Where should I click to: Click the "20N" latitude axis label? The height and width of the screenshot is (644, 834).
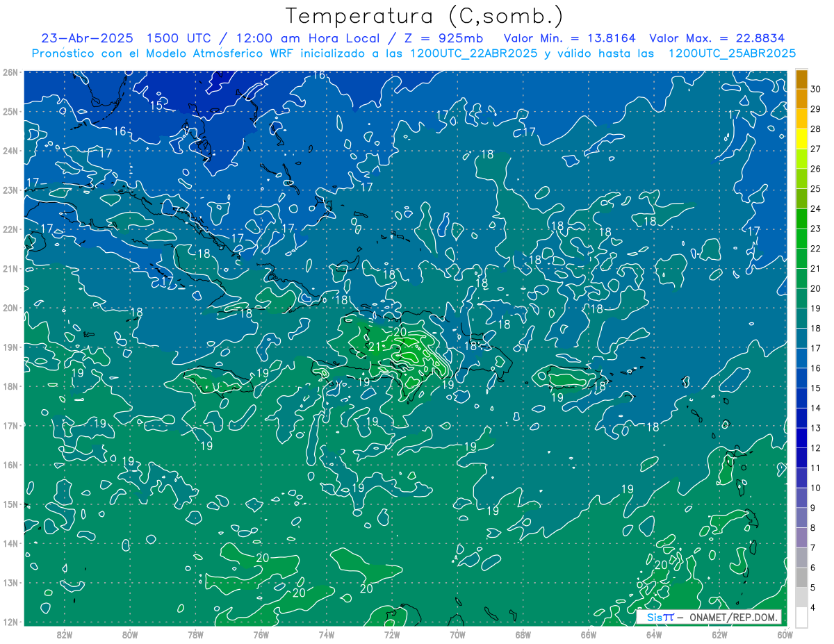[x=10, y=308]
